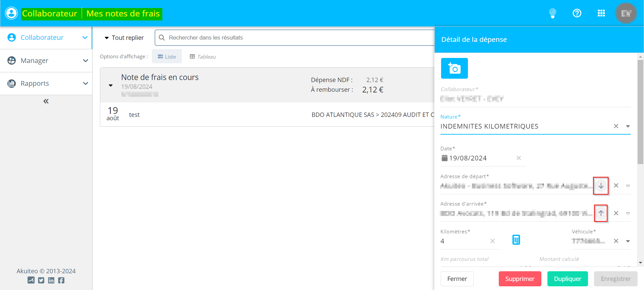Click the up arrow on arrival address
Viewport: 644px width, 290px height.
coord(601,213)
